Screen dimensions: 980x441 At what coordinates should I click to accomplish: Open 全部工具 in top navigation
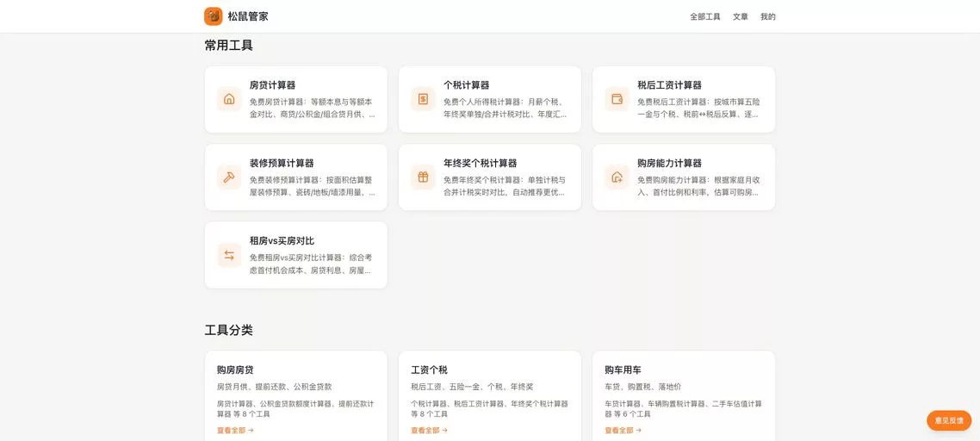[x=705, y=17]
